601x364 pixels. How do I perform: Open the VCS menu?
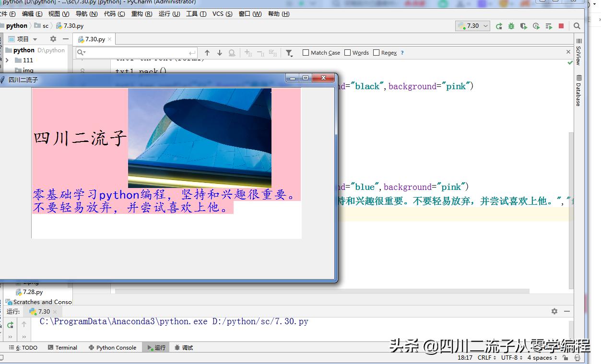coord(221,14)
